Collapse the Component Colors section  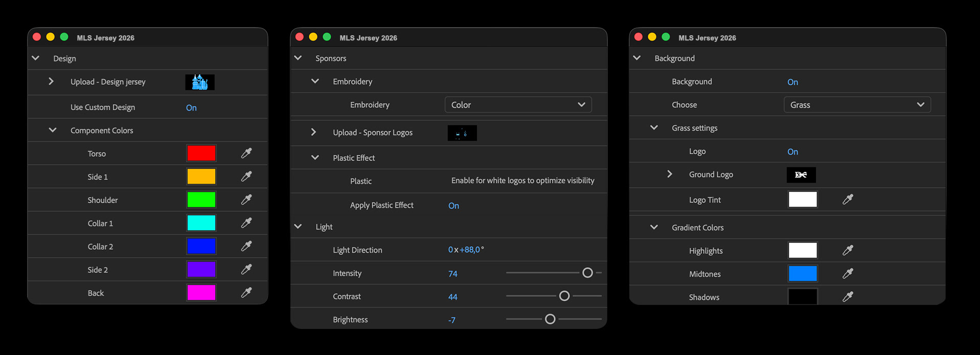click(x=52, y=130)
